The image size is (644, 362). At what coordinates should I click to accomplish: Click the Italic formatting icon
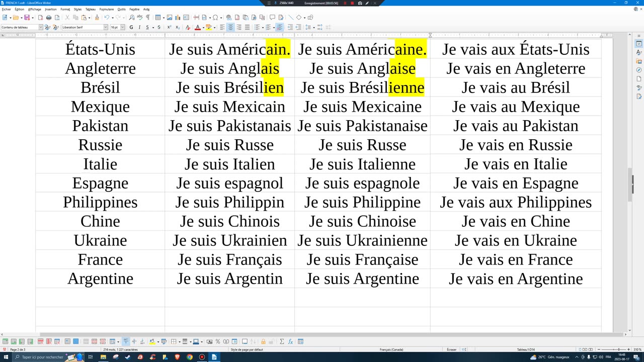click(x=139, y=27)
